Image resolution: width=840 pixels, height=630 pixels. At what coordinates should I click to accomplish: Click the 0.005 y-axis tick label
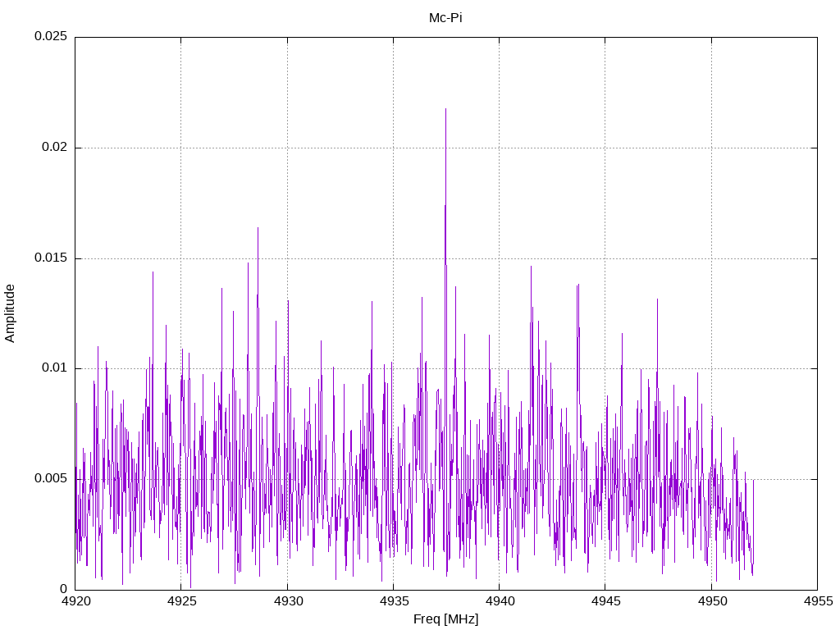tap(50, 479)
